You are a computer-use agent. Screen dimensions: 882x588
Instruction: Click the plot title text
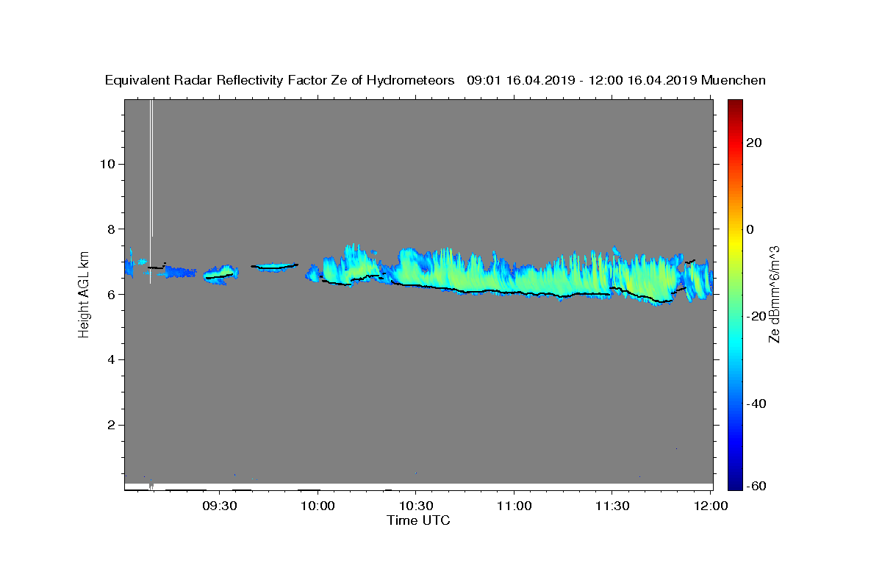tap(435, 80)
